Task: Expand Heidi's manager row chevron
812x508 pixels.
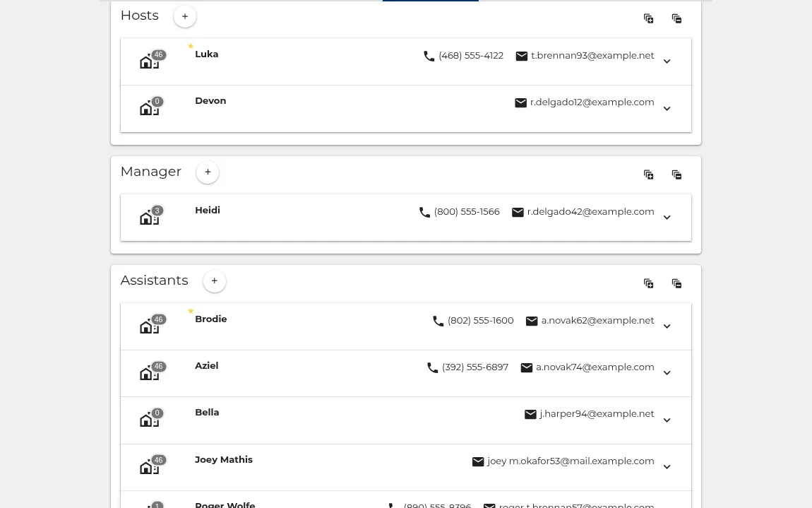Action: (667, 217)
